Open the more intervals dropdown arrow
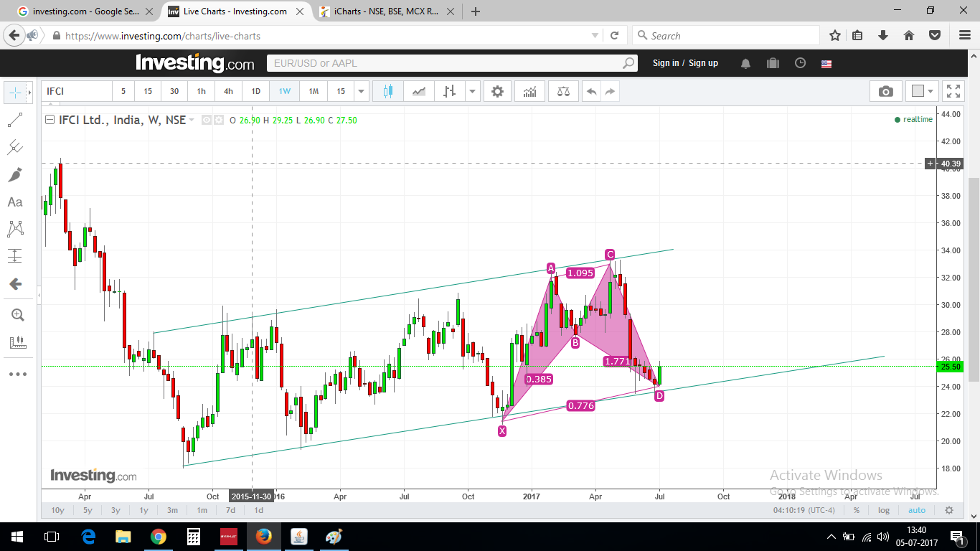 (361, 92)
